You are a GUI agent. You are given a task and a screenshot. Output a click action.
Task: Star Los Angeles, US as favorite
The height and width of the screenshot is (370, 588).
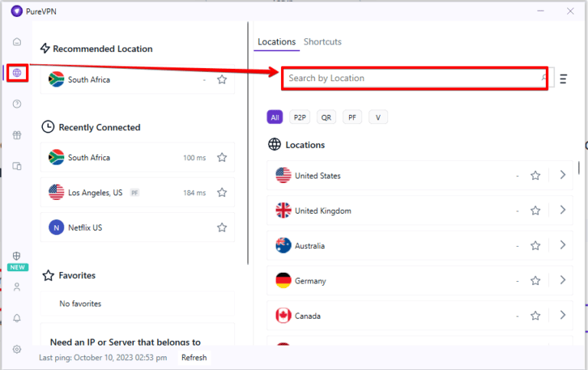[x=222, y=193]
